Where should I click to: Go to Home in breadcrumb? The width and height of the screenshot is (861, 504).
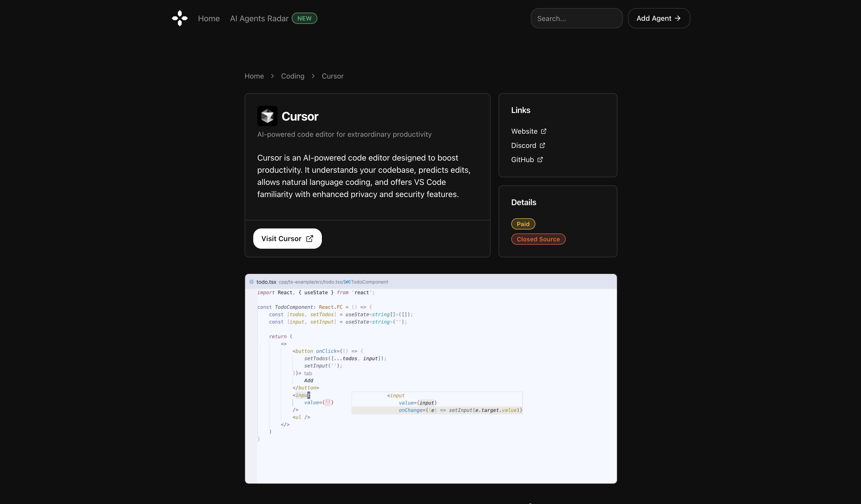coord(254,76)
